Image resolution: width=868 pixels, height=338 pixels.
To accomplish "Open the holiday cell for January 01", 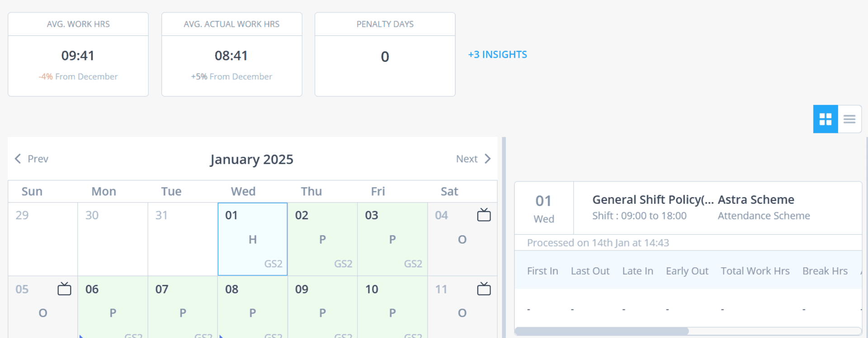I will point(253,239).
